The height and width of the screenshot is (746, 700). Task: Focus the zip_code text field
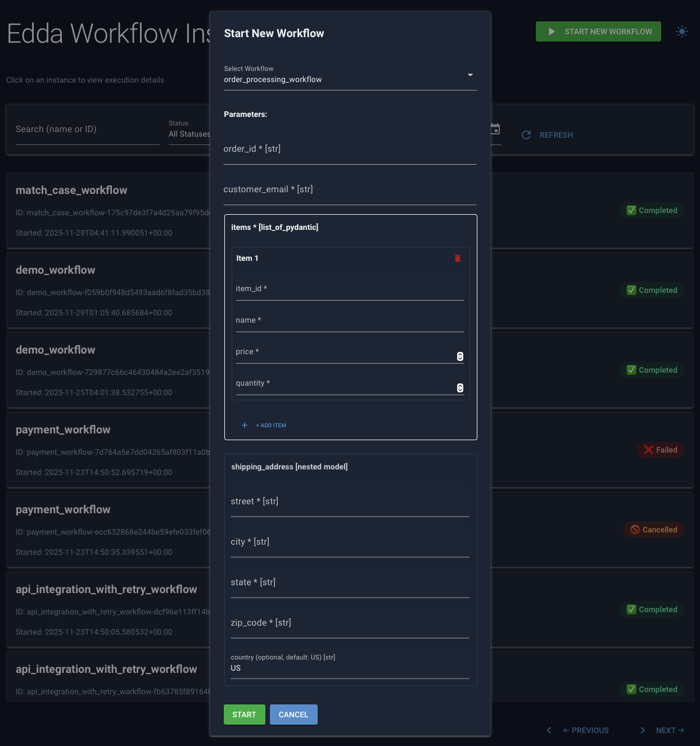pos(350,623)
